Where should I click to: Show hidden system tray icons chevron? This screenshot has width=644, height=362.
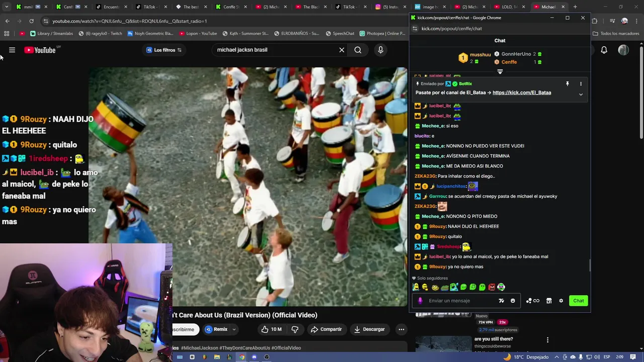[x=557, y=357]
